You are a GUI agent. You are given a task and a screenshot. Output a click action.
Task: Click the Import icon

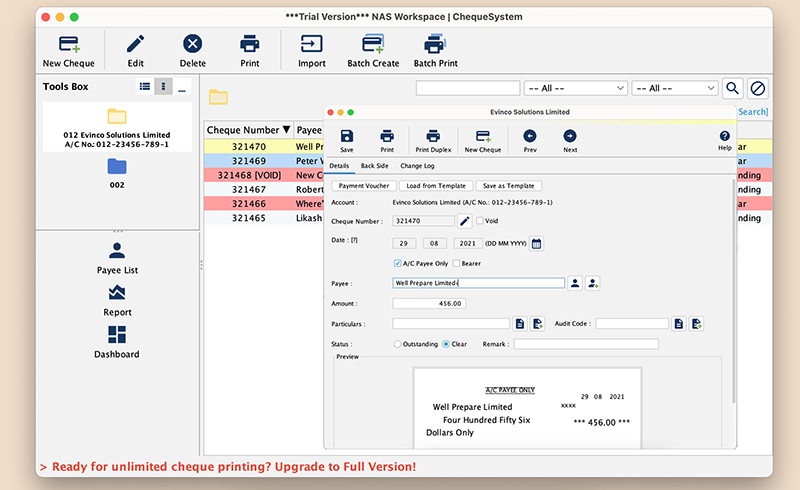(x=312, y=44)
